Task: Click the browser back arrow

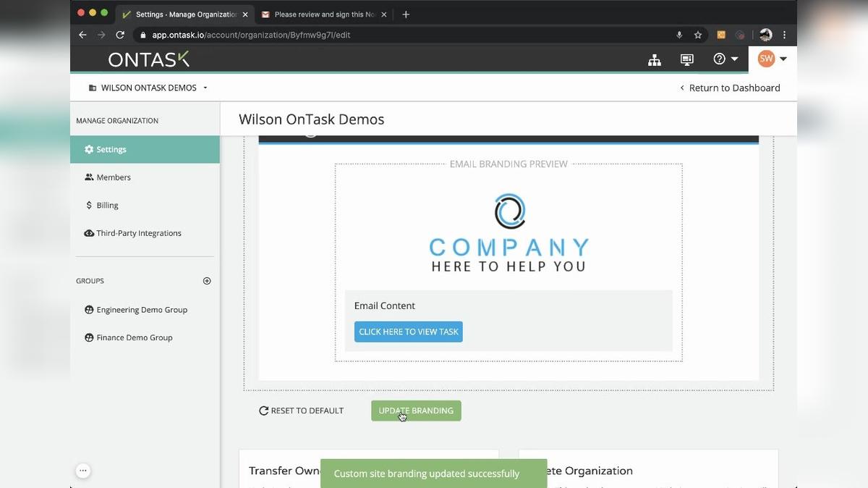Action: click(82, 35)
